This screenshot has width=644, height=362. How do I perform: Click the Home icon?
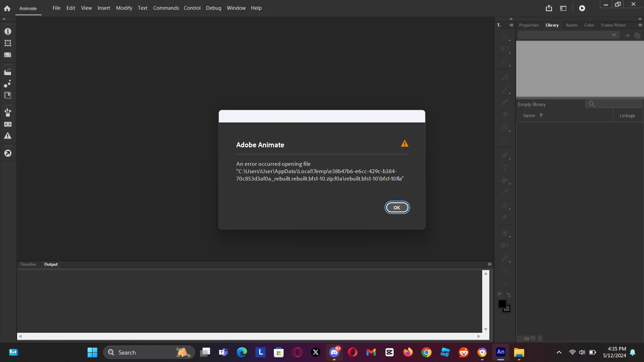[x=7, y=8]
